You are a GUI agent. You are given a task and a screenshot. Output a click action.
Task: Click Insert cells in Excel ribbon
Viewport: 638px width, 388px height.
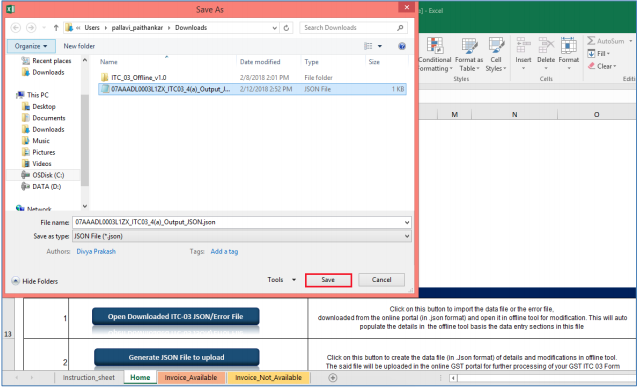tap(523, 53)
